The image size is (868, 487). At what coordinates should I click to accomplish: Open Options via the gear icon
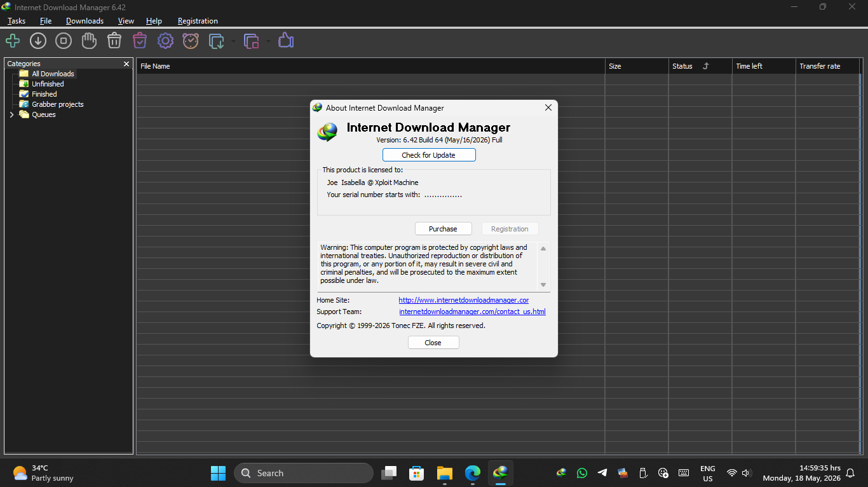tap(165, 41)
